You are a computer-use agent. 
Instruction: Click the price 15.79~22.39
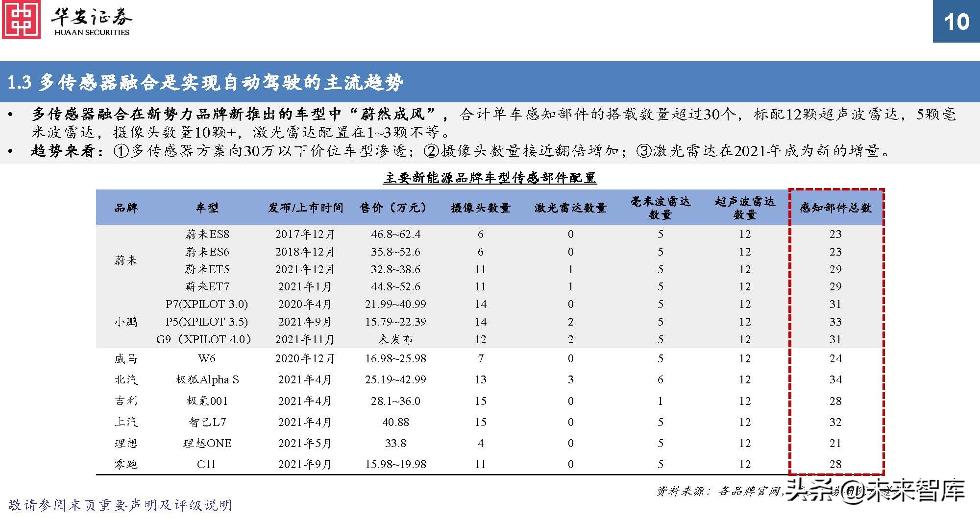point(395,322)
